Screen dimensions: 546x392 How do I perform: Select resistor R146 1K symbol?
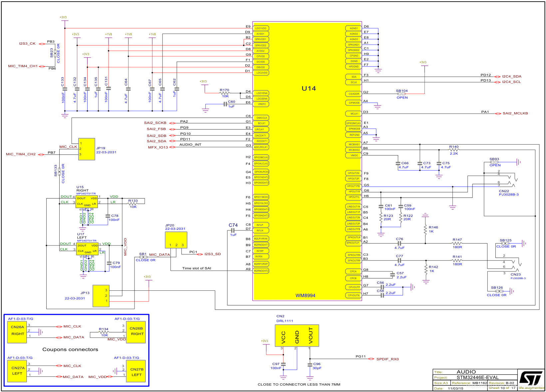[425, 229]
